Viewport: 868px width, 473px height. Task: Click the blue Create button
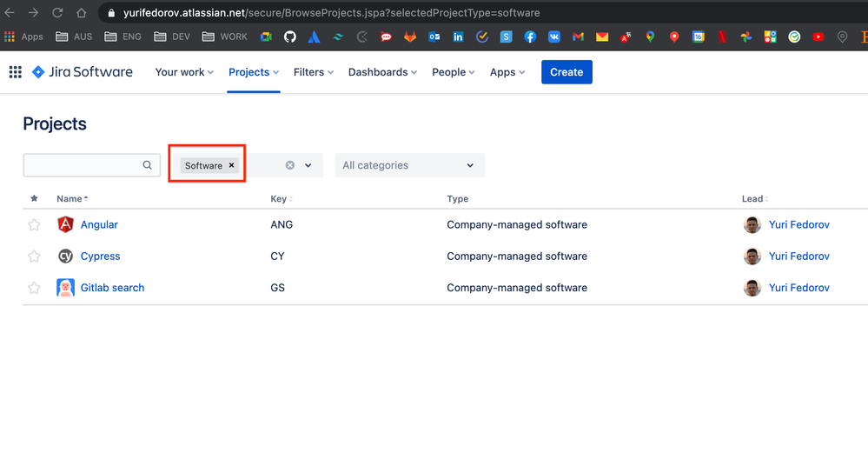(567, 72)
